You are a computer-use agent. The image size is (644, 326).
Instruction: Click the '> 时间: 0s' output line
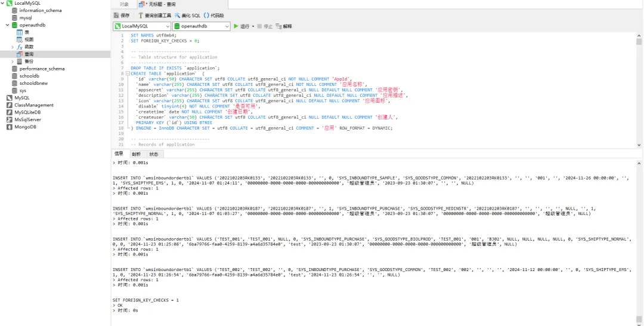pyautogui.click(x=125, y=310)
